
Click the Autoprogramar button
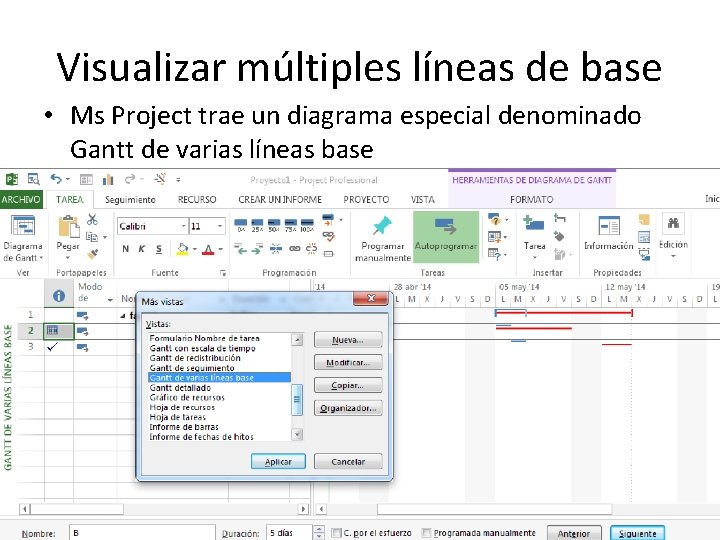coord(446,237)
